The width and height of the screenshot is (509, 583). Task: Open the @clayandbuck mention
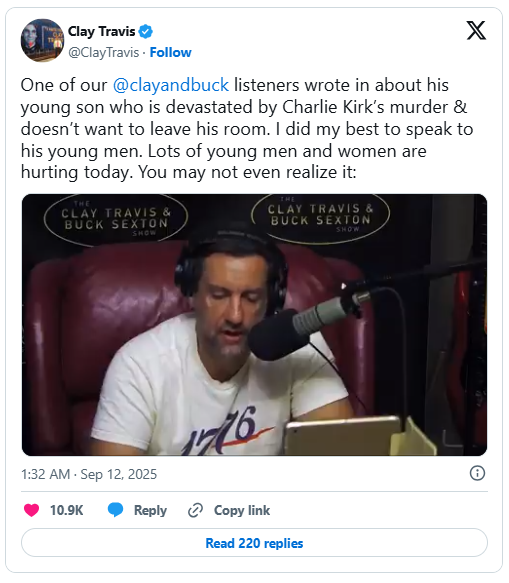pos(171,85)
